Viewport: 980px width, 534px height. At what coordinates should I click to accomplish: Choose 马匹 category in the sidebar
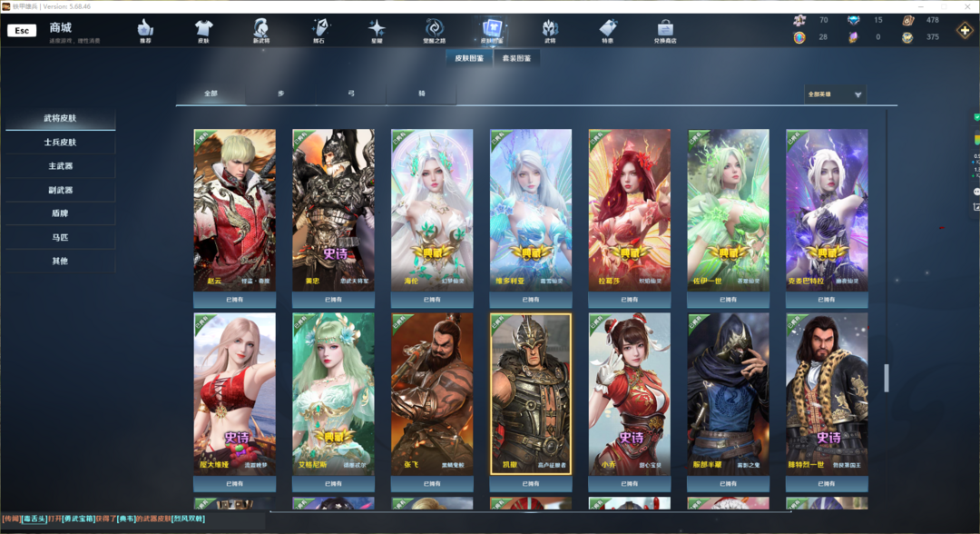click(x=60, y=237)
